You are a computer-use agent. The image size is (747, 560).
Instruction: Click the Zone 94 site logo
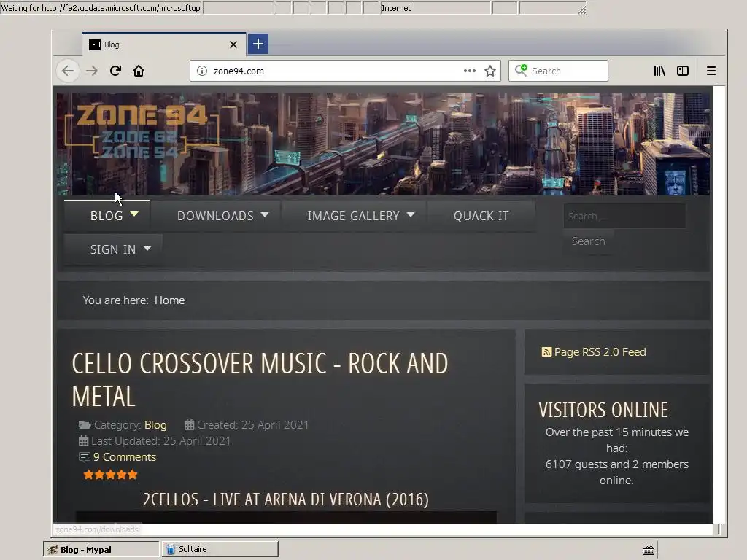142,131
